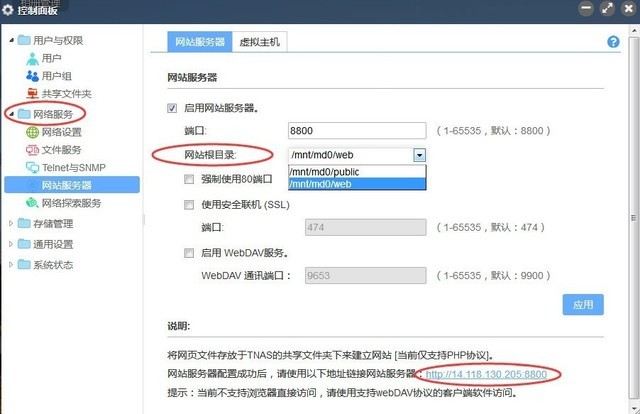This screenshot has width=640, height=414.
Task: Click the 用户组 group icon
Action: pos(32,76)
